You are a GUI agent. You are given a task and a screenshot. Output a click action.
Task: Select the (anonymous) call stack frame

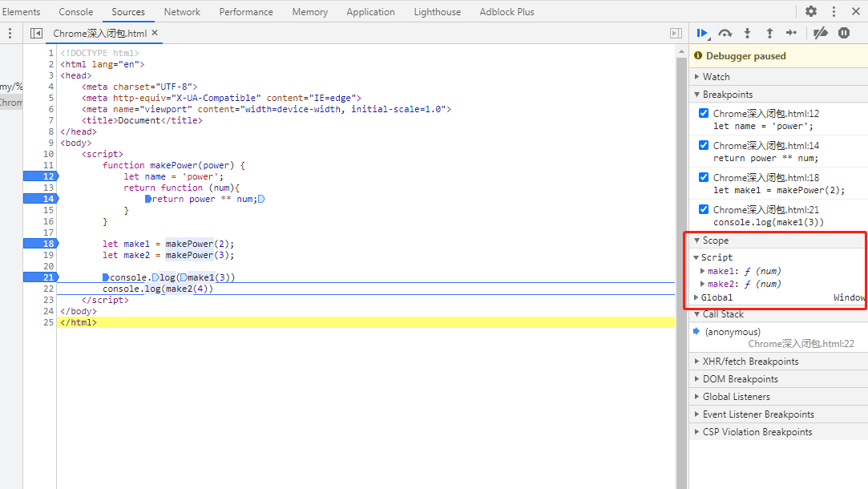click(733, 332)
